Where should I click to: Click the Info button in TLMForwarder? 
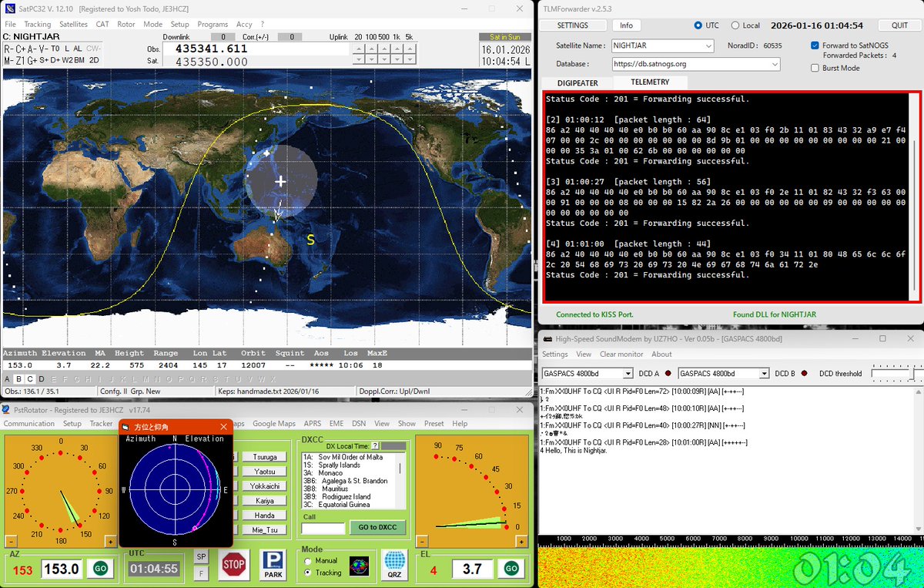tap(627, 25)
